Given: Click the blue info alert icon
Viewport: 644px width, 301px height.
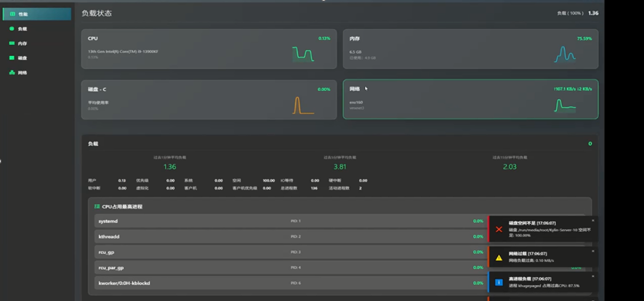Looking at the screenshot, I should coord(499,283).
